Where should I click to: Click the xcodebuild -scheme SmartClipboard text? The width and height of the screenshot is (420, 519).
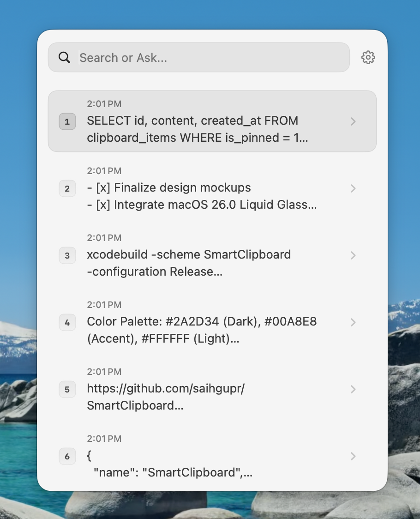click(189, 263)
